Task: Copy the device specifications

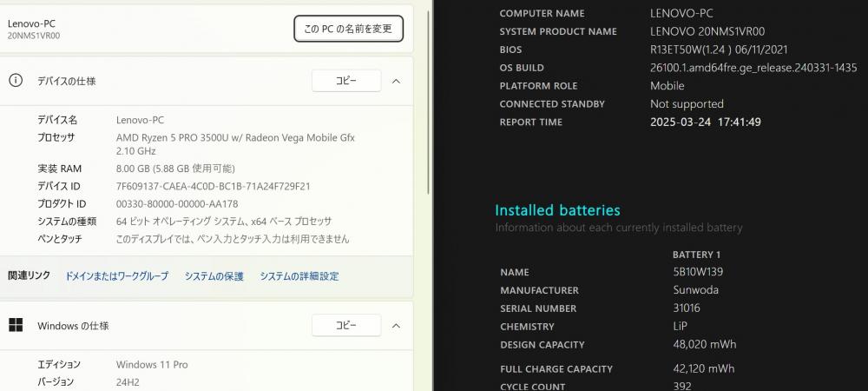Action: point(346,81)
